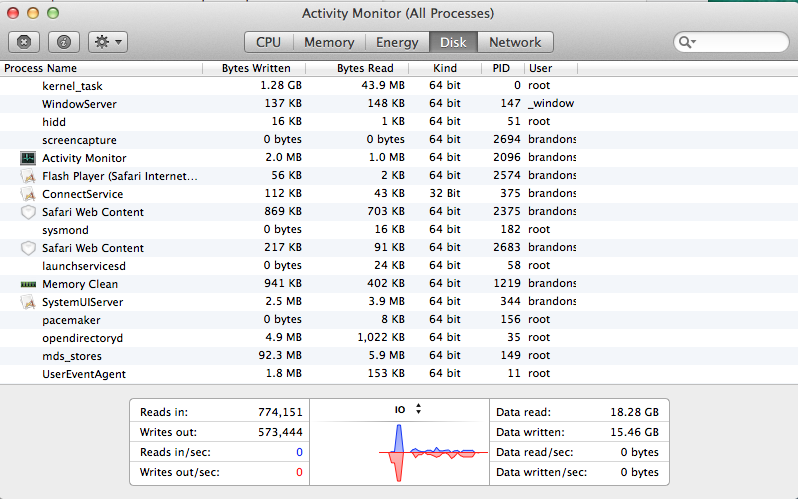The height and width of the screenshot is (499, 798).
Task: Switch to the Energy tab
Action: pyautogui.click(x=397, y=42)
